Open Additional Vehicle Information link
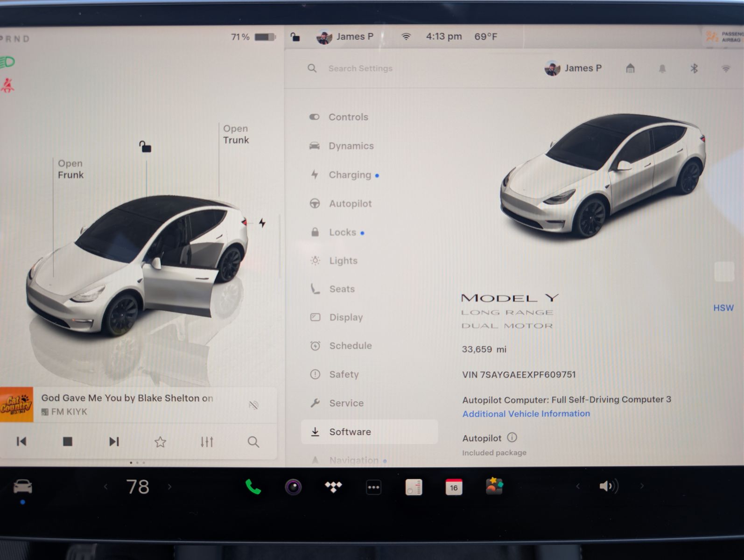This screenshot has height=560, width=744. [x=526, y=413]
